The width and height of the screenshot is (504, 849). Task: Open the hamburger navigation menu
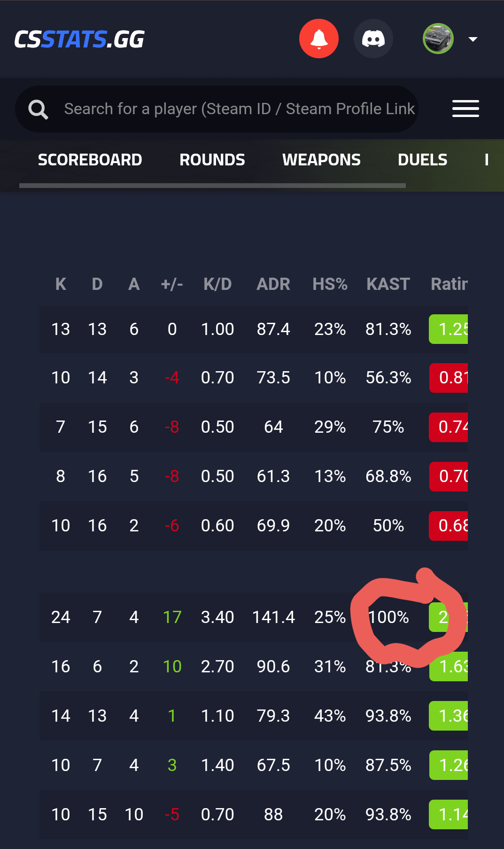click(x=465, y=109)
